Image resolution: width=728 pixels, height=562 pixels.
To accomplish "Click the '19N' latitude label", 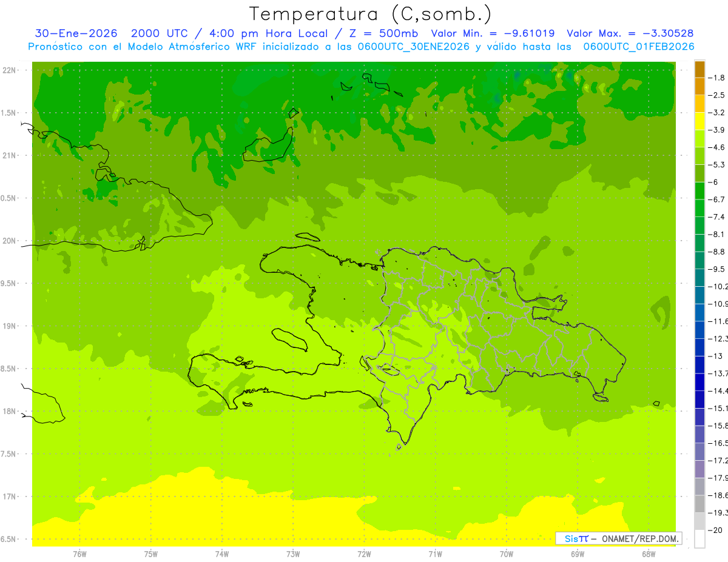I will 10,326.
